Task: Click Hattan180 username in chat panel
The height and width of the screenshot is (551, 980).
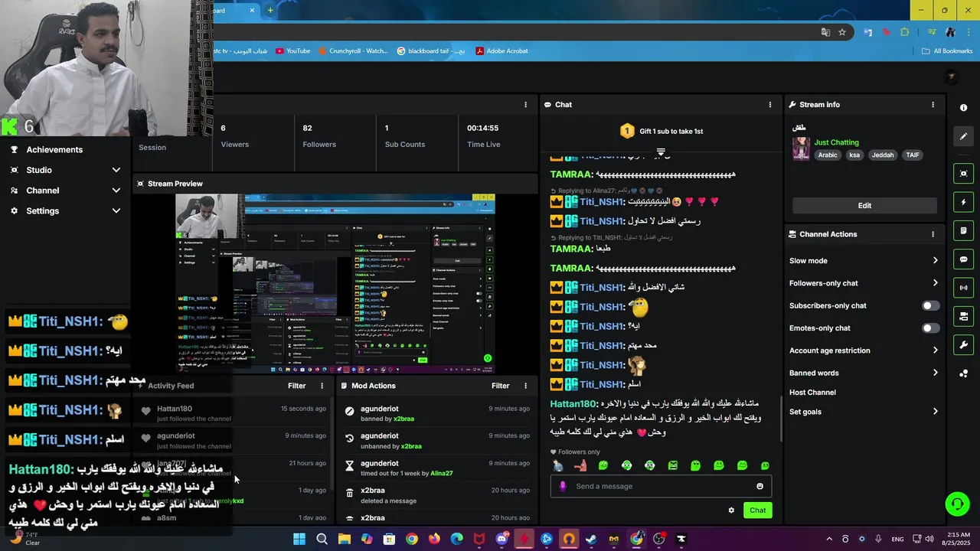Action: coord(573,404)
